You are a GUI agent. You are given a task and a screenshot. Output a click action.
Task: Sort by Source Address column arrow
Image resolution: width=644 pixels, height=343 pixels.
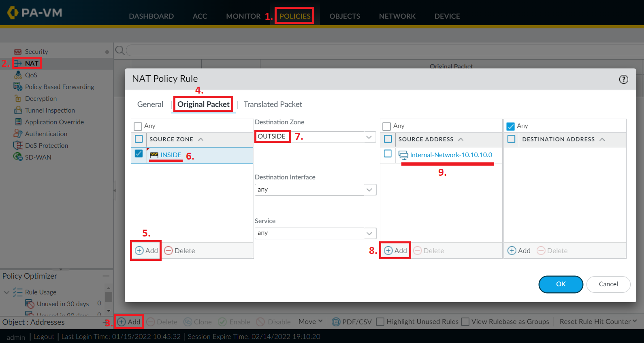pyautogui.click(x=461, y=139)
